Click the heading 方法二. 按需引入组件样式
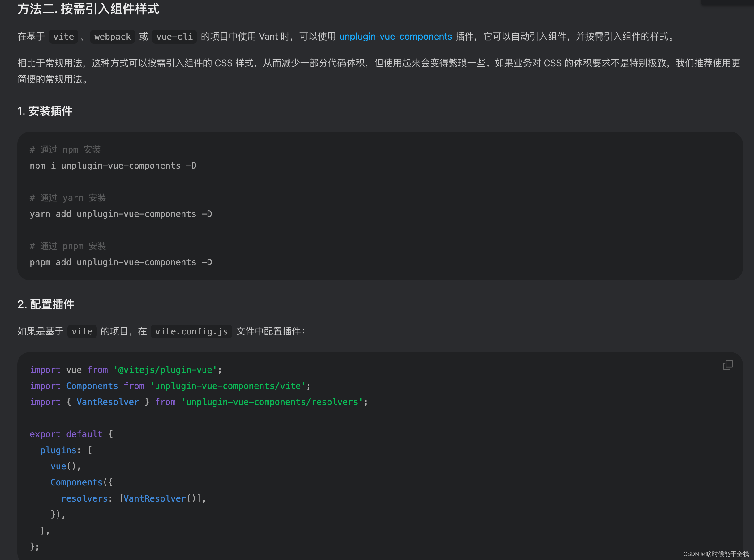754x560 pixels. coord(88,9)
